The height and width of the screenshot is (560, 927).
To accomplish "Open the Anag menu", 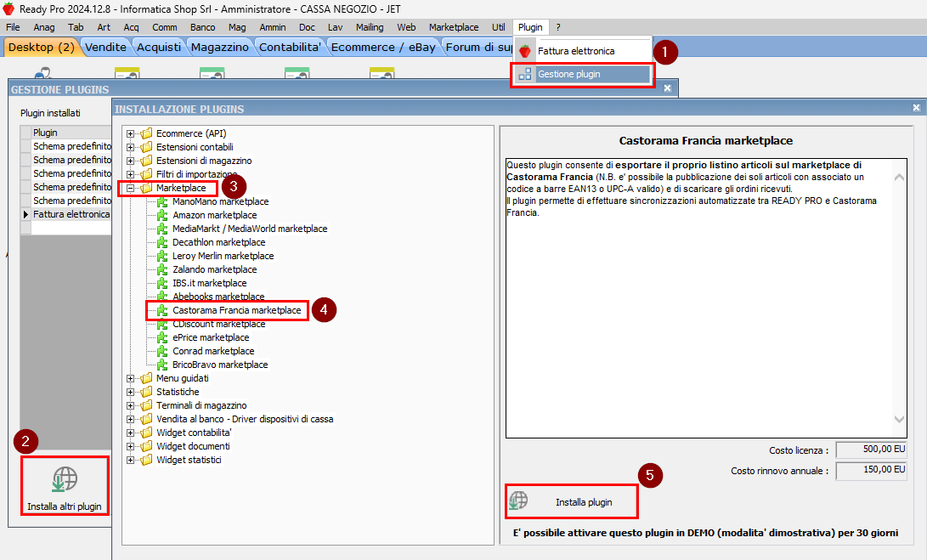I will click(x=43, y=27).
